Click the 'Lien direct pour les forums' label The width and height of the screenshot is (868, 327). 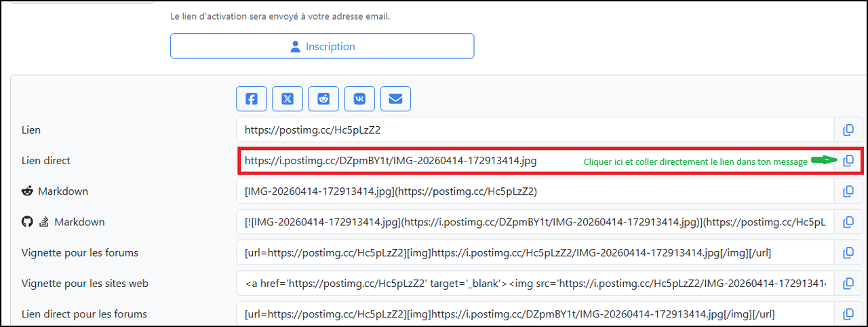(x=84, y=314)
